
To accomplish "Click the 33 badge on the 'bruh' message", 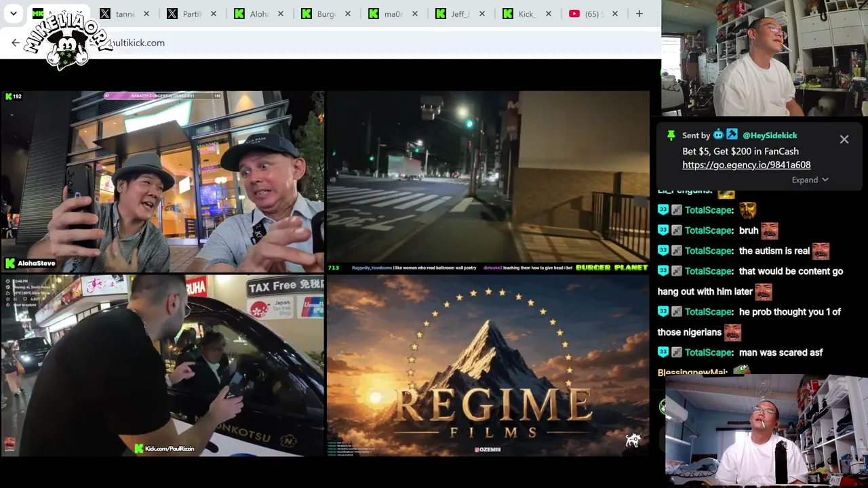I will pos(663,230).
